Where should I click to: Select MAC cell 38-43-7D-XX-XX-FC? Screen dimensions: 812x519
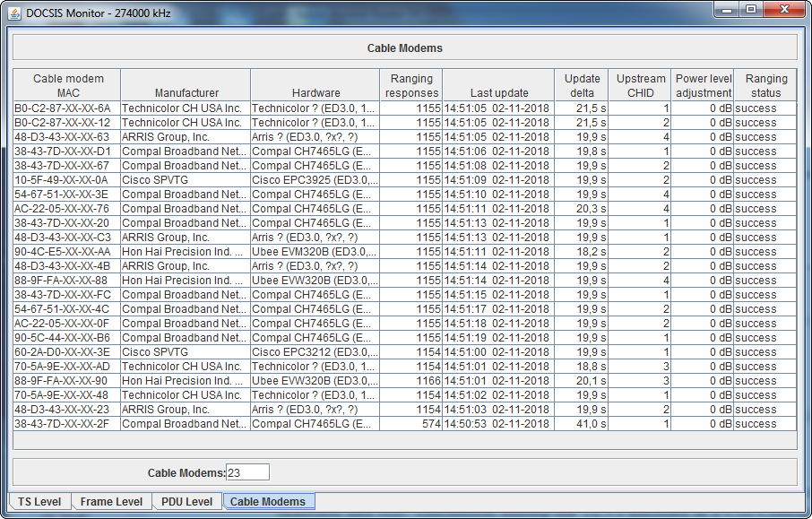tap(67, 295)
